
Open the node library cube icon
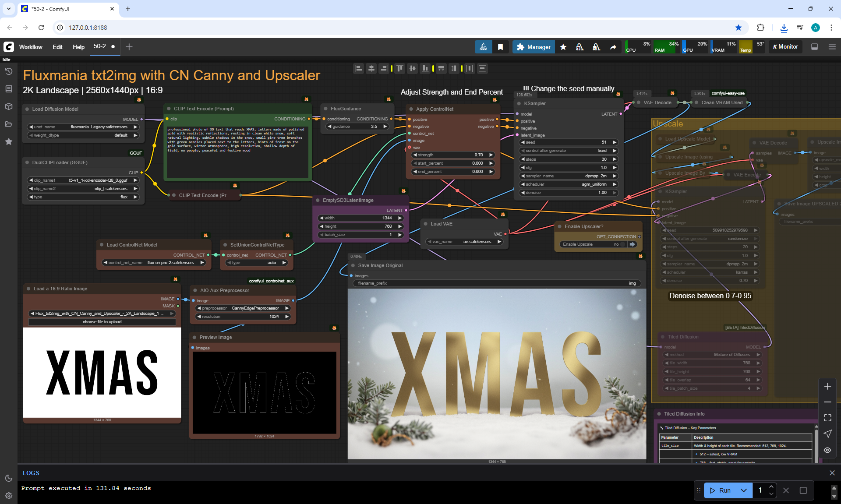point(8,106)
